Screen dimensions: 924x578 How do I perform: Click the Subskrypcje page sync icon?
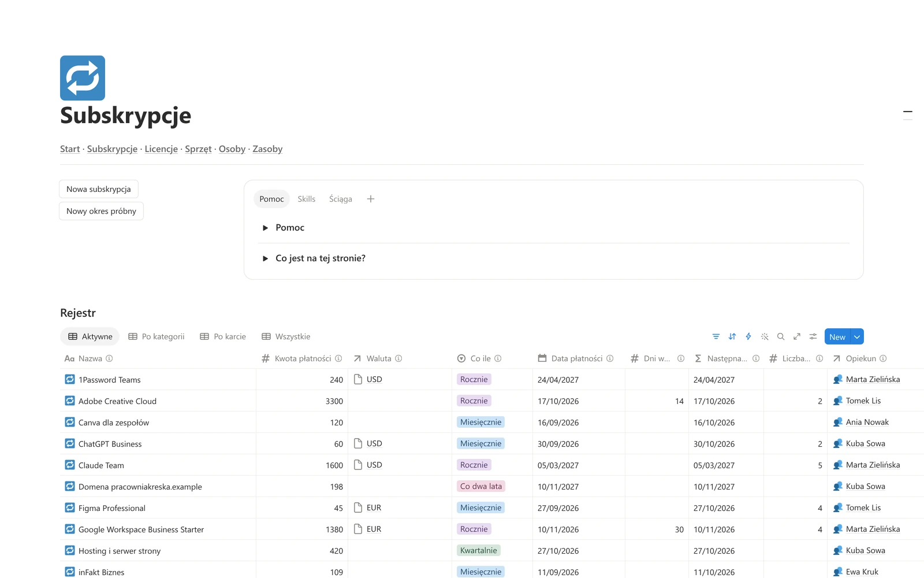[x=83, y=78]
